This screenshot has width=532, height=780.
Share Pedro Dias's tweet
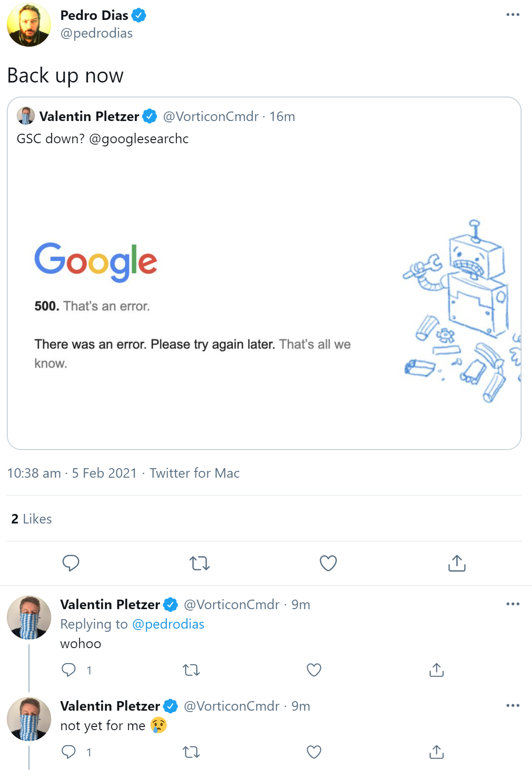click(x=456, y=563)
